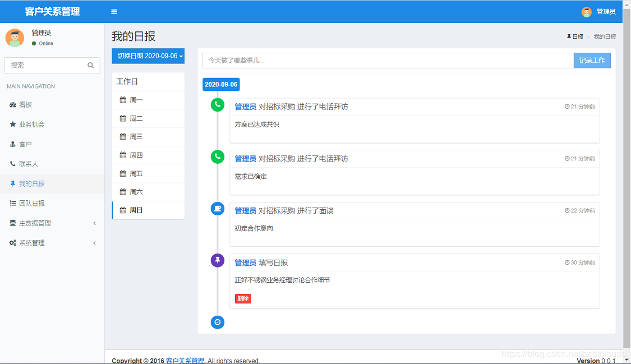Click the pin icon in the 日报 breadcrumb
This screenshot has width=631, height=364.
click(x=569, y=36)
